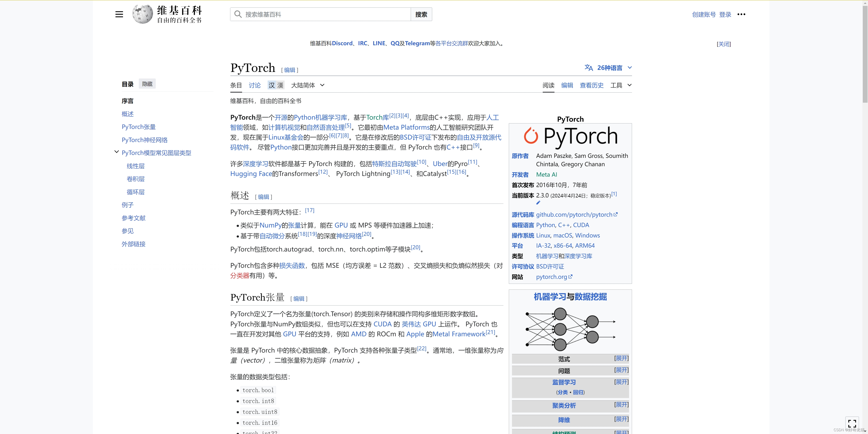Go to PyTorch张量 in contents
The width and height of the screenshot is (868, 434).
coord(139,127)
